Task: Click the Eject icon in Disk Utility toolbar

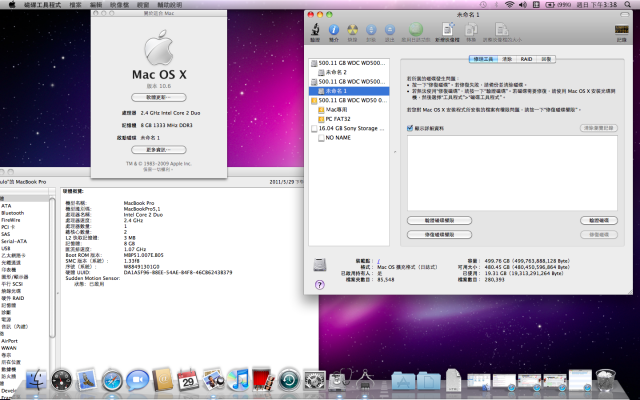Action: pyautogui.click(x=390, y=30)
